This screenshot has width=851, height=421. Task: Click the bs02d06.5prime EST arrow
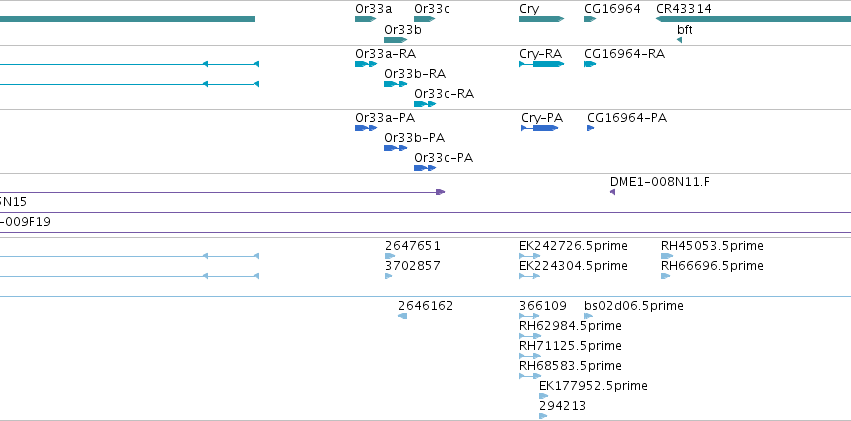588,316
